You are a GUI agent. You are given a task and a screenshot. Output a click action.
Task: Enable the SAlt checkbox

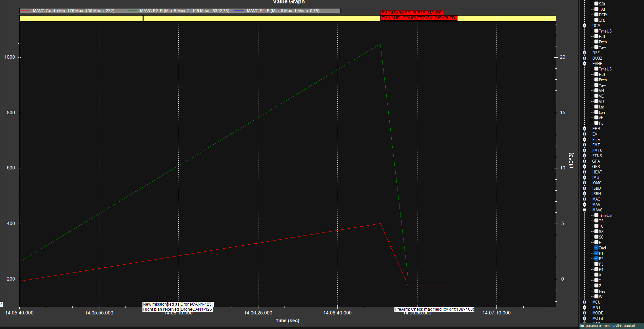(x=596, y=4)
